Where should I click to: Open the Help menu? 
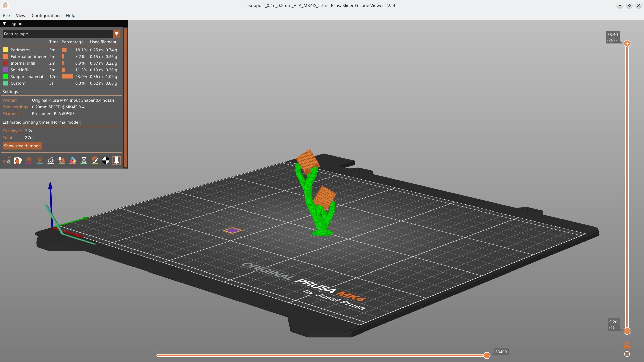[x=70, y=15]
